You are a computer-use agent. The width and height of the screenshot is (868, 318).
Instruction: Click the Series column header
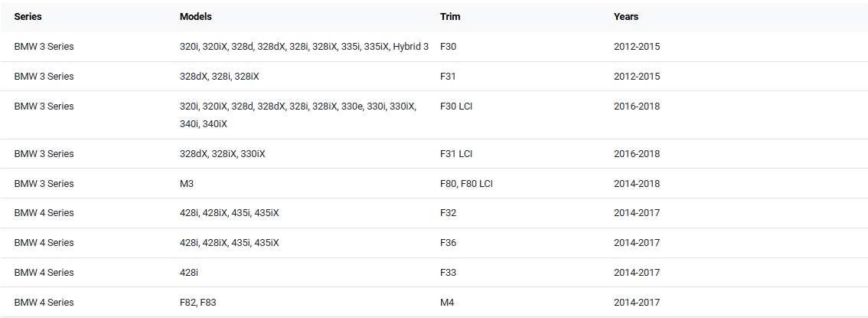[x=28, y=17]
